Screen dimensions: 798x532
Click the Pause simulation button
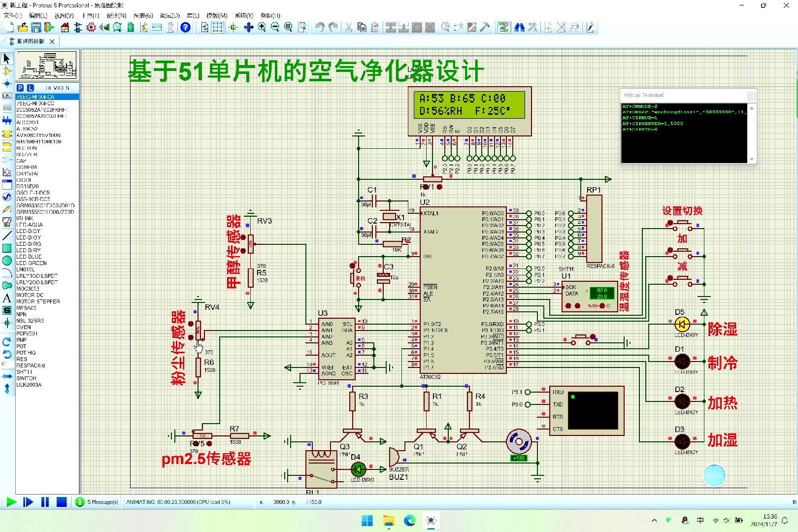pyautogui.click(x=45, y=502)
